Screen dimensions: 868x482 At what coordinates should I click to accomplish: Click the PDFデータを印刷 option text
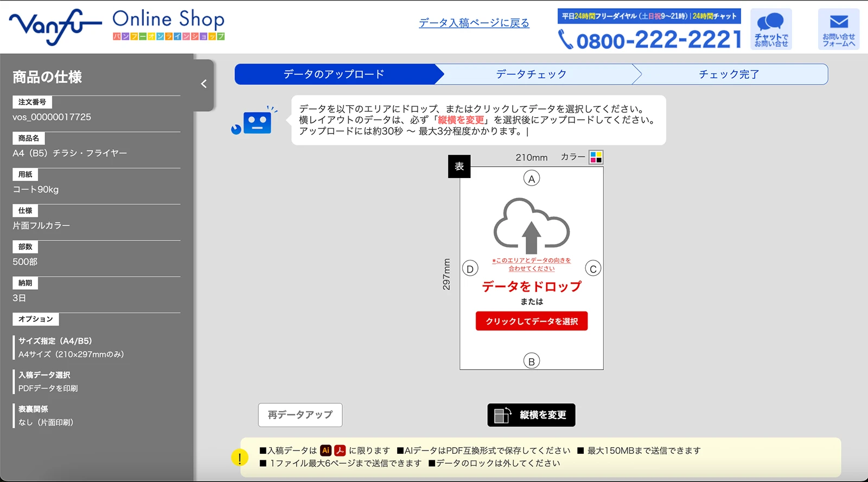pos(48,388)
